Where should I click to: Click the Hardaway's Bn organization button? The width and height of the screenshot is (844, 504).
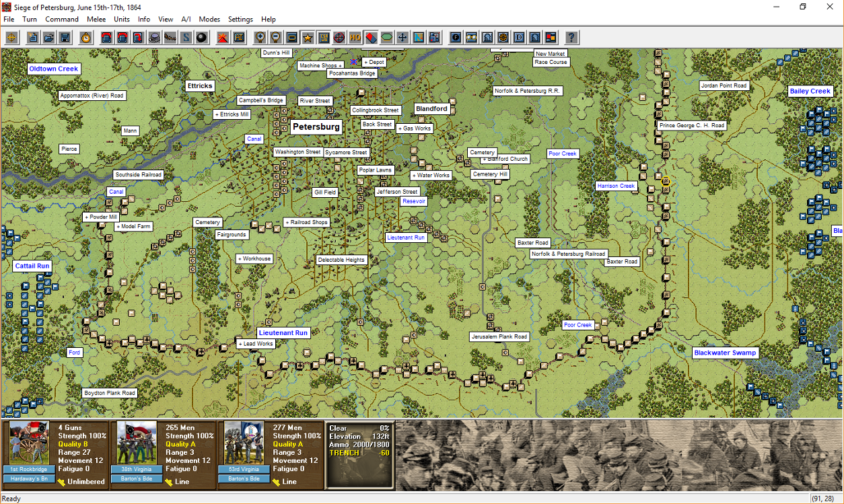click(x=29, y=478)
